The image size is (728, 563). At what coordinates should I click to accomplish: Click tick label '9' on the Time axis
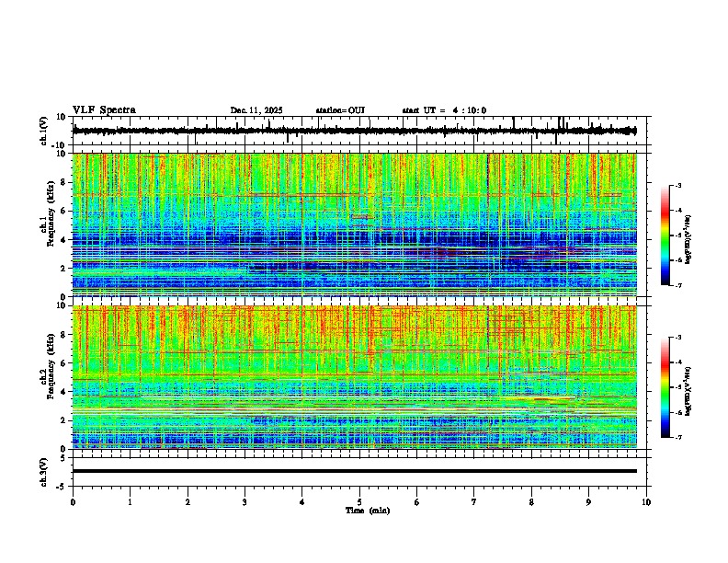(588, 501)
